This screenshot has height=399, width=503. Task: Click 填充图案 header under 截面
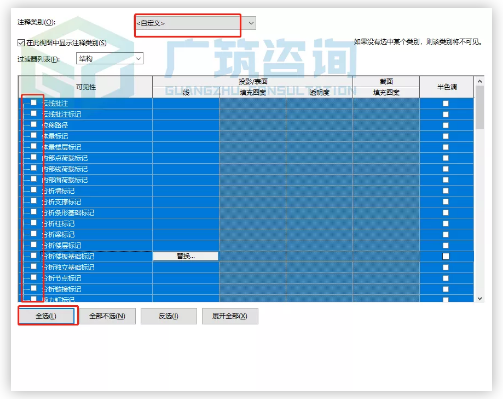coord(386,92)
